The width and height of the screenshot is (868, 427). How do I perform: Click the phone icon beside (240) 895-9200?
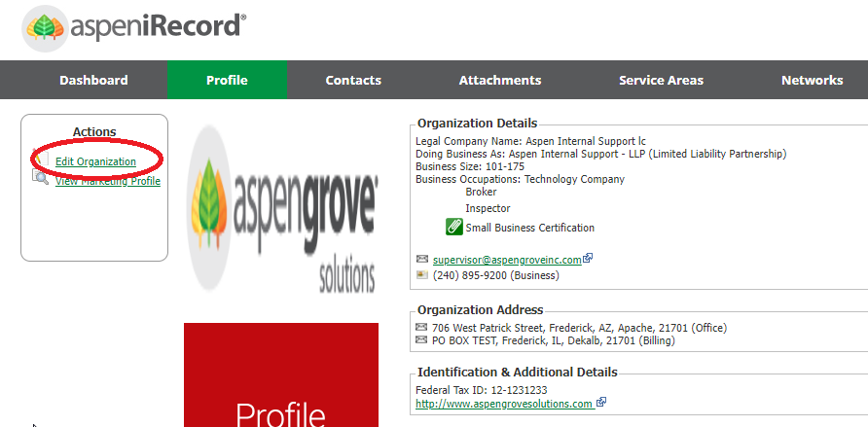click(x=421, y=274)
